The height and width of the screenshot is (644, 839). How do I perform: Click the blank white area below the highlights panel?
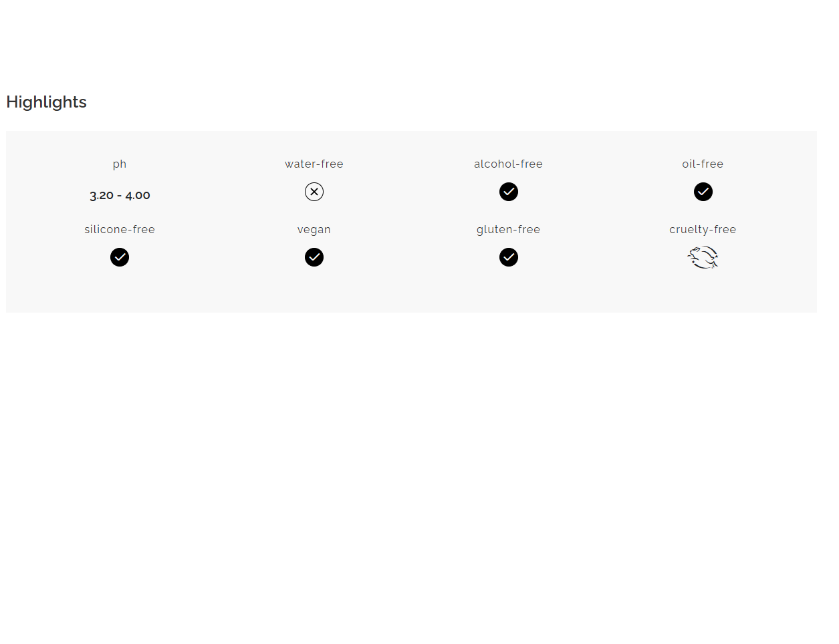point(411,468)
